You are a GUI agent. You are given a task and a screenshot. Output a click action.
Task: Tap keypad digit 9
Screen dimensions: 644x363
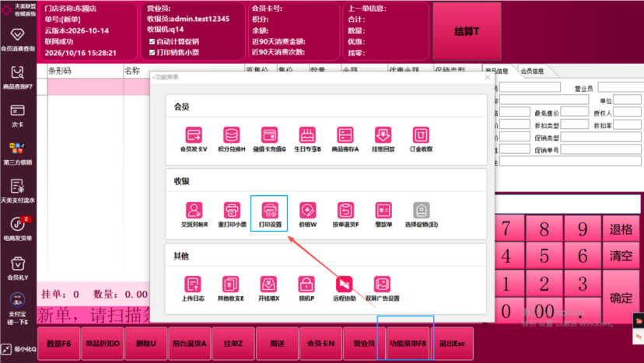[x=583, y=229]
